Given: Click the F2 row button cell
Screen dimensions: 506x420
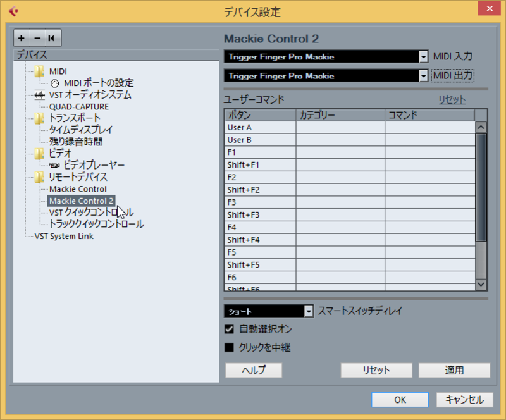Looking at the screenshot, I should click(261, 178).
